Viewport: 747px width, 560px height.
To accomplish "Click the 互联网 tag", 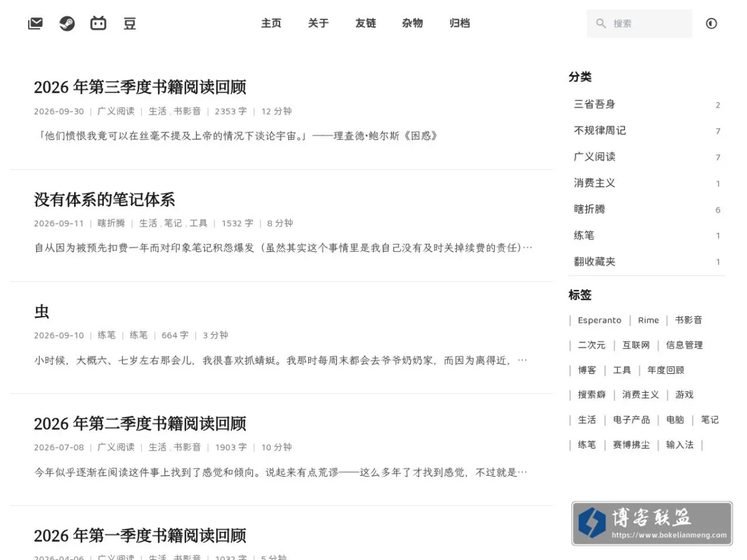I will 636,345.
